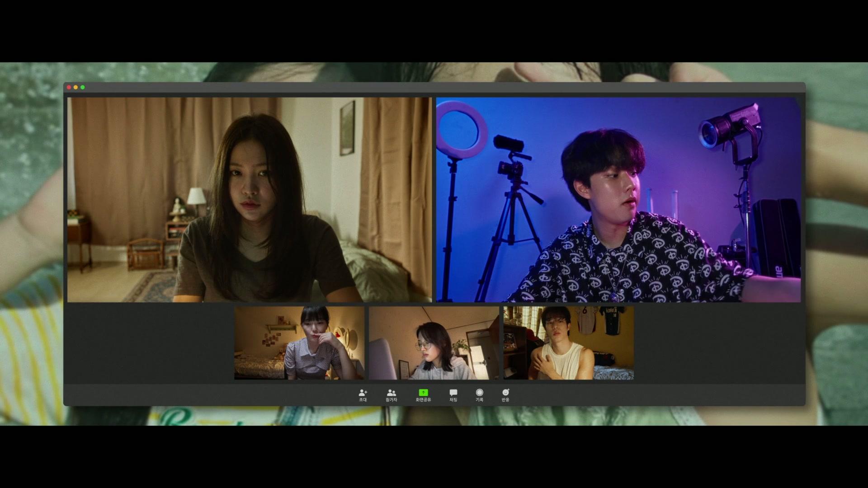This screenshot has width=868, height=488.
Task: Click the 초대 label in the toolbar
Action: pos(363,400)
